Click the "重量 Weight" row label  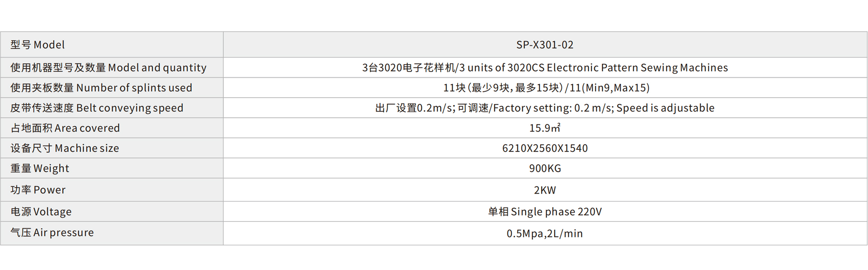(40, 168)
